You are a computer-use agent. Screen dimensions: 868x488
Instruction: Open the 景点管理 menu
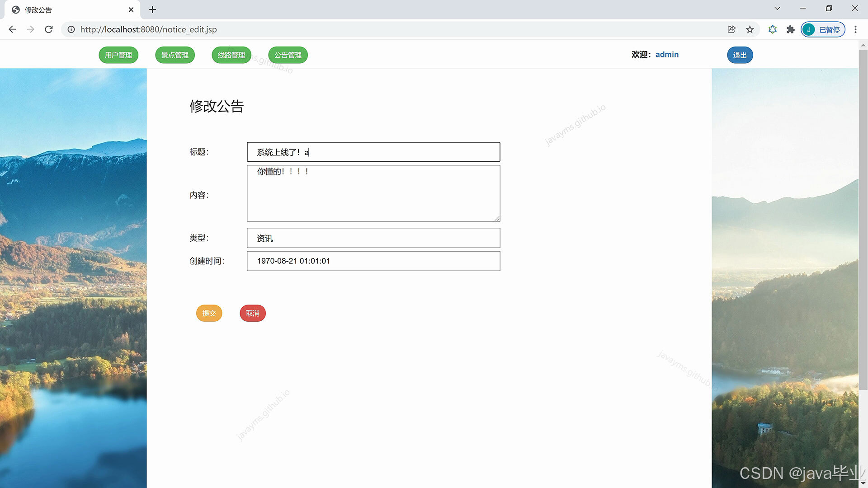(x=175, y=55)
